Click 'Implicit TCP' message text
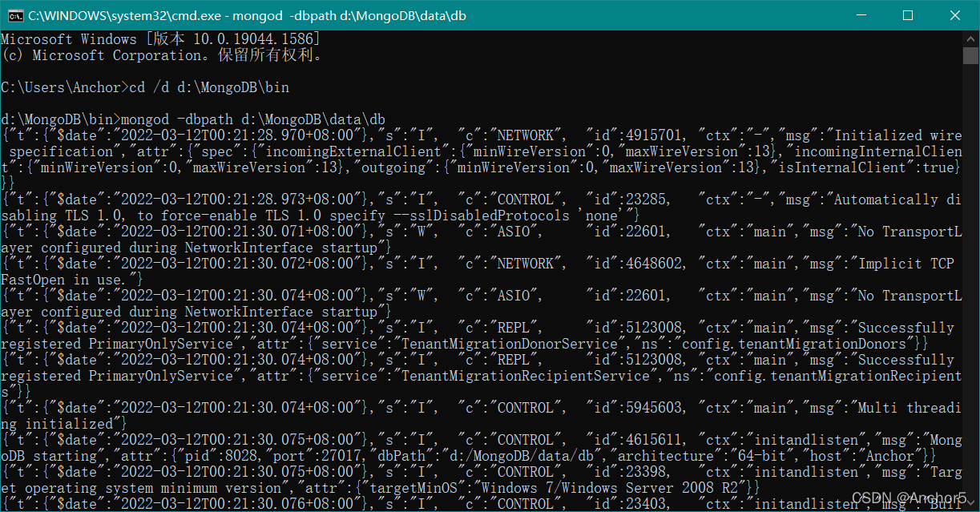This screenshot has height=512, width=980. pos(906,264)
